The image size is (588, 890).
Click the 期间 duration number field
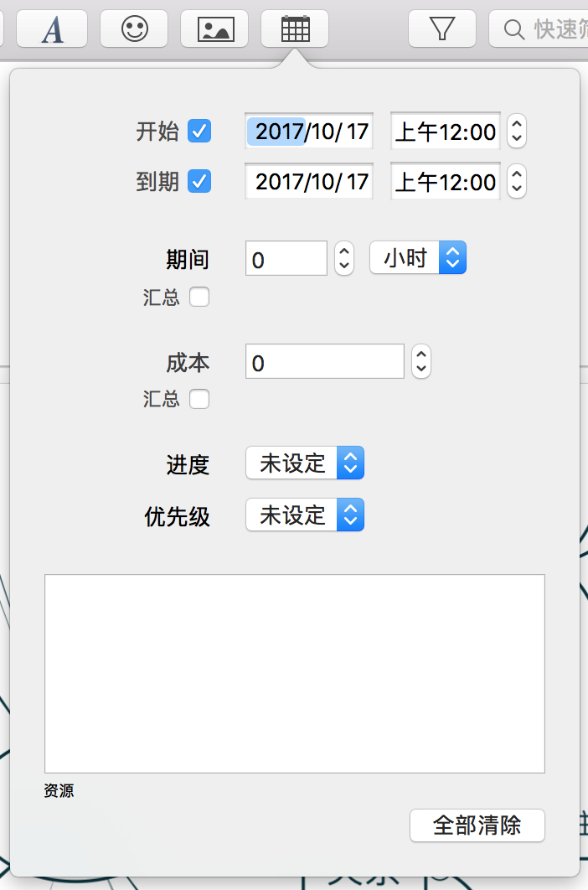[x=286, y=259]
